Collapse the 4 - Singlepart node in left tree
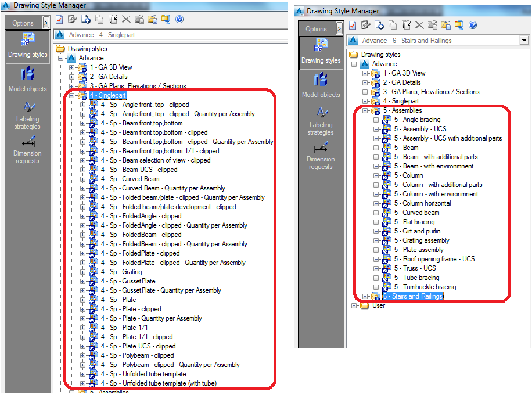Viewport: 532px width, 399px height. [x=71, y=95]
